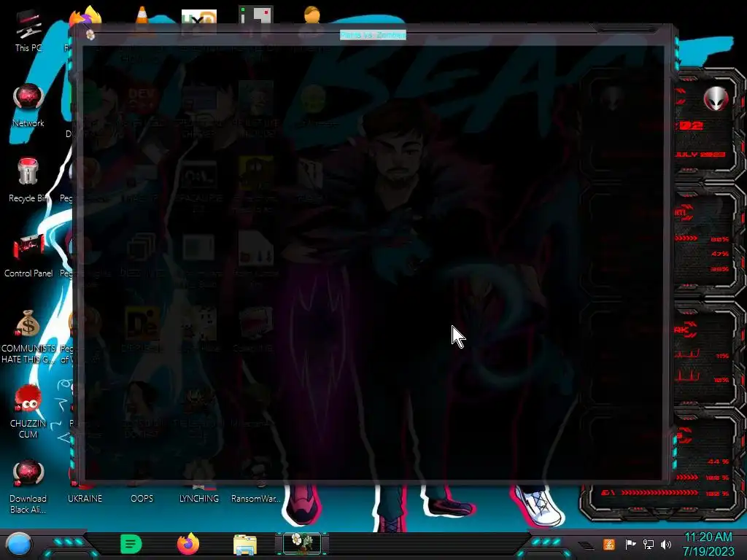Open the This PC desktop icon
747x560 pixels.
28,31
